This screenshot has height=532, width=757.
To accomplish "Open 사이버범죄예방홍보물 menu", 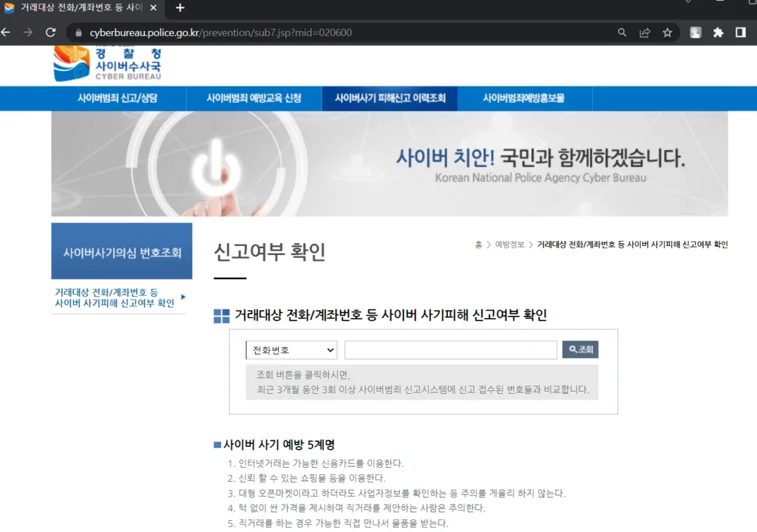I will click(523, 98).
